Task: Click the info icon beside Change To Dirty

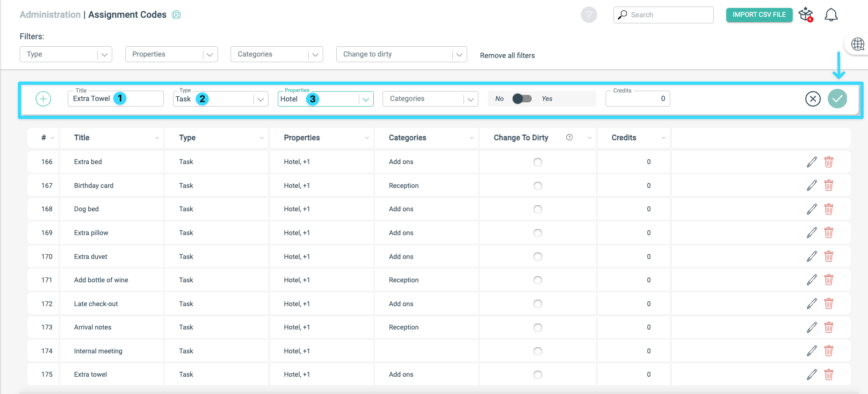Action: 569,137
